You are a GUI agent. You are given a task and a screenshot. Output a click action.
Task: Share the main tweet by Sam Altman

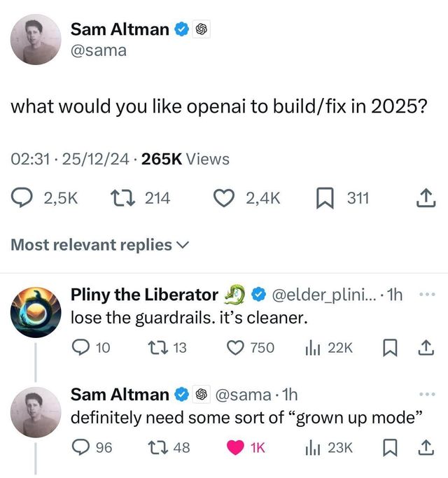[425, 199]
